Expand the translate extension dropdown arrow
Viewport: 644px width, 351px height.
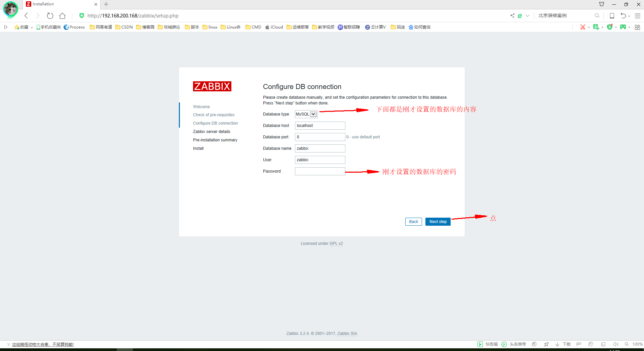(602, 28)
